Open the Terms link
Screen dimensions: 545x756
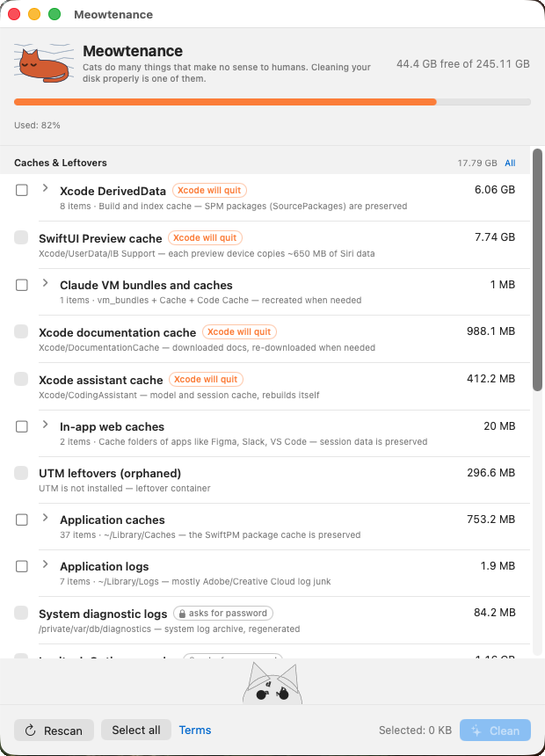195,730
